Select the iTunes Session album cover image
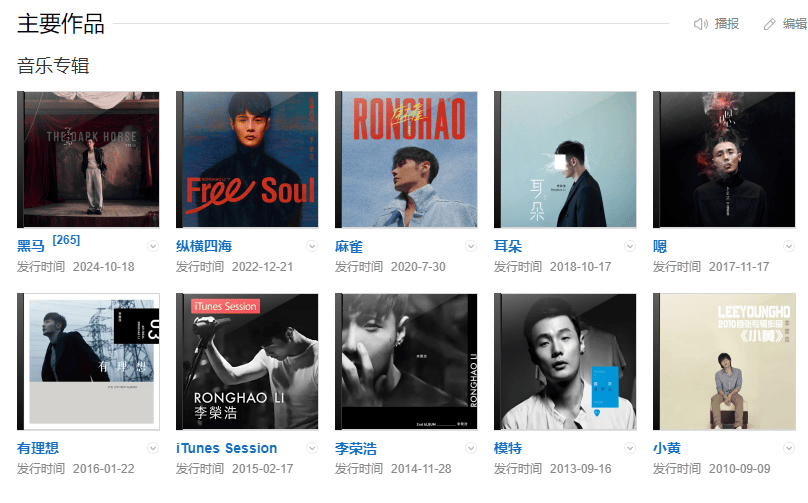 coord(247,362)
